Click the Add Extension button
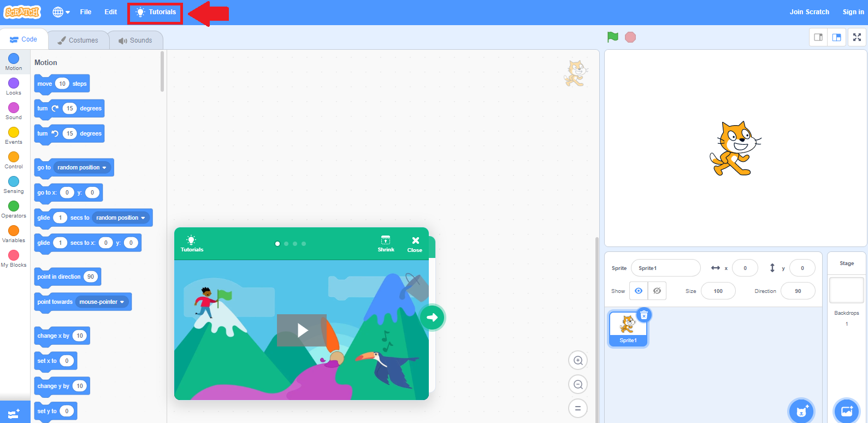This screenshot has height=423, width=868. [15, 413]
